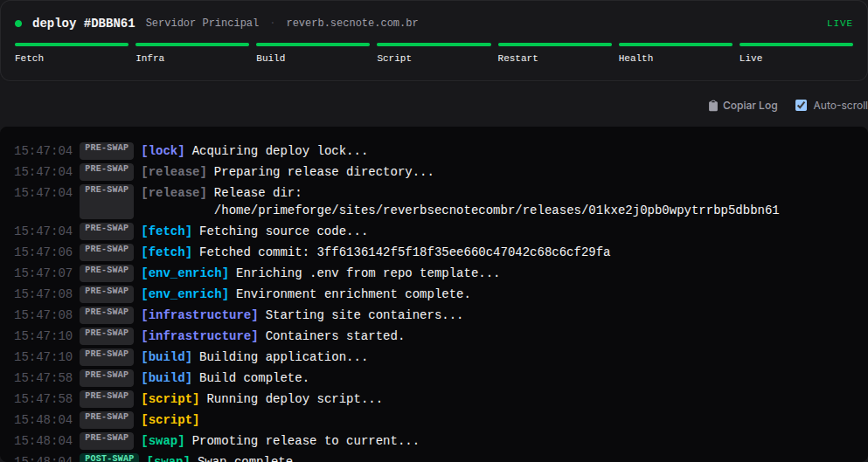Click the Servidor Principal label
Image resolution: width=868 pixels, height=462 pixels.
coord(202,23)
